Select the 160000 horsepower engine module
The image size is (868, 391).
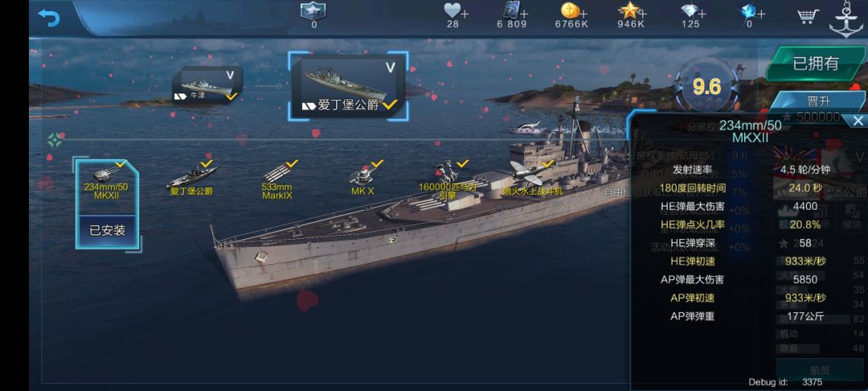pyautogui.click(x=448, y=179)
